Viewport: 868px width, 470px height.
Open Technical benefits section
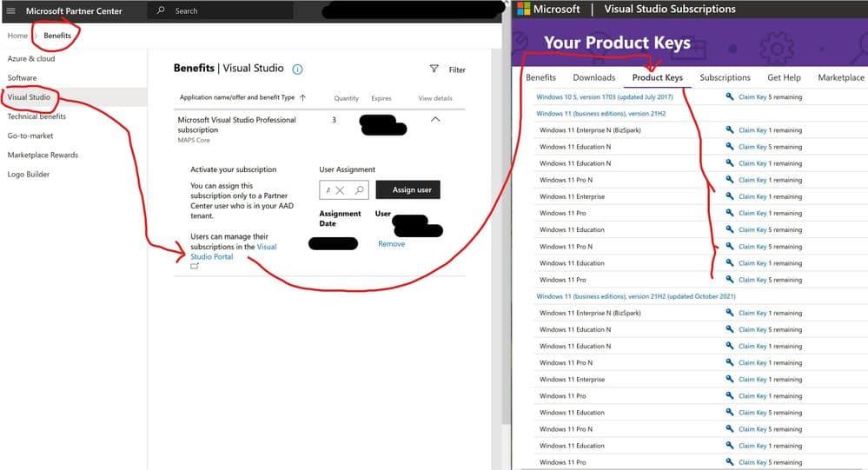point(36,116)
